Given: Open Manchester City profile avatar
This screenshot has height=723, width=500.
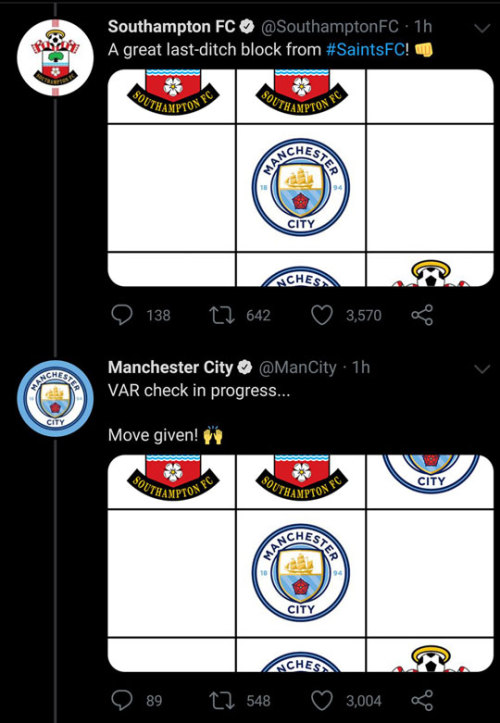Looking at the screenshot, I should 55,398.
